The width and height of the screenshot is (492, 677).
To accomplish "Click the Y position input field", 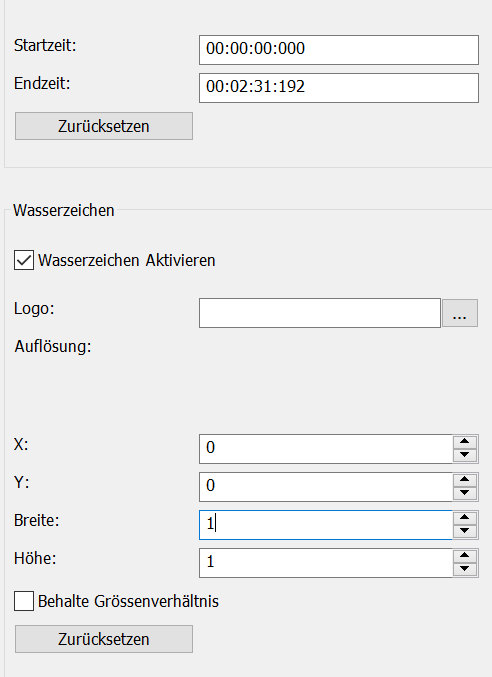I will point(326,487).
